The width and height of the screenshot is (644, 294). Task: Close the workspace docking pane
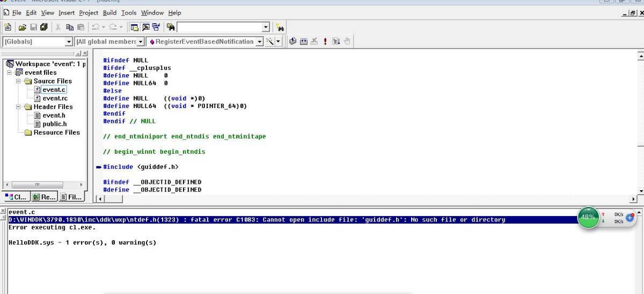[x=85, y=53]
